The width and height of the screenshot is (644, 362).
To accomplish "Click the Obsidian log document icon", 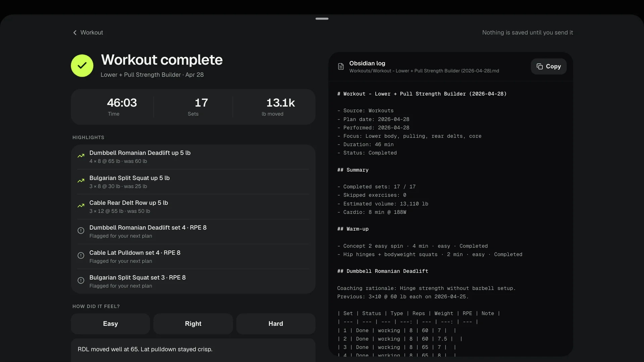I will [x=341, y=66].
